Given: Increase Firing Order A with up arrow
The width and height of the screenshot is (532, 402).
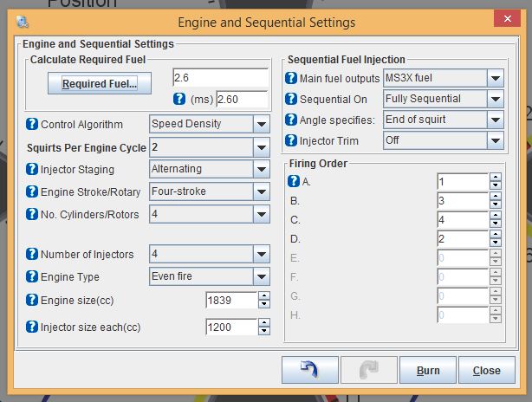Looking at the screenshot, I should 496,178.
